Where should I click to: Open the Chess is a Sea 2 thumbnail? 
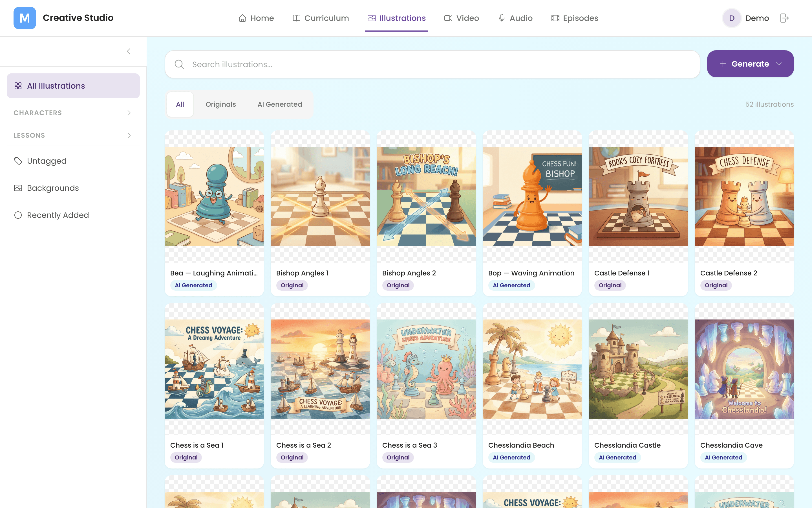(320, 369)
